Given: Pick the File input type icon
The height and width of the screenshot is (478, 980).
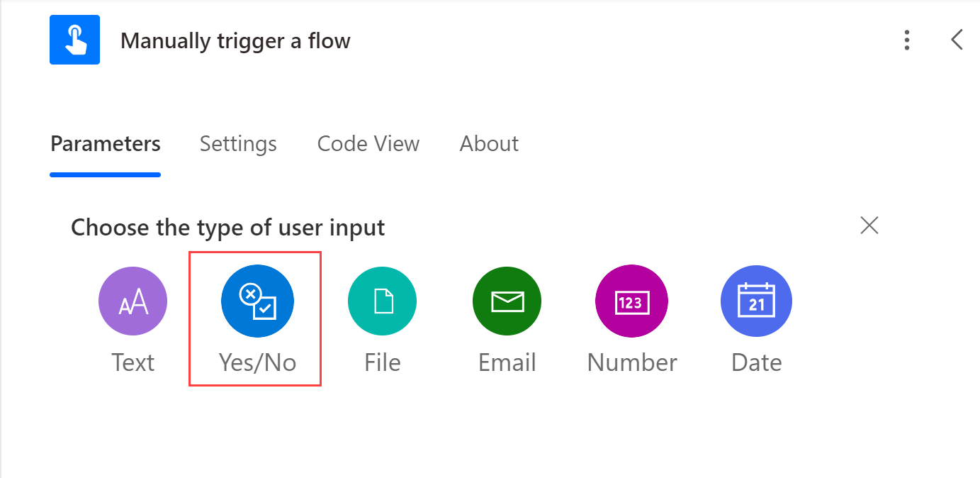Looking at the screenshot, I should 382,301.
